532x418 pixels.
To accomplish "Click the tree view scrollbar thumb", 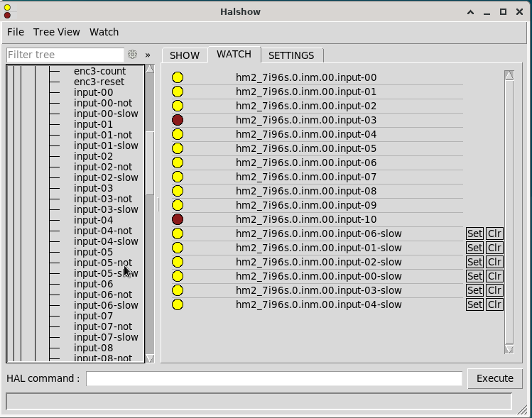I will pyautogui.click(x=150, y=163).
